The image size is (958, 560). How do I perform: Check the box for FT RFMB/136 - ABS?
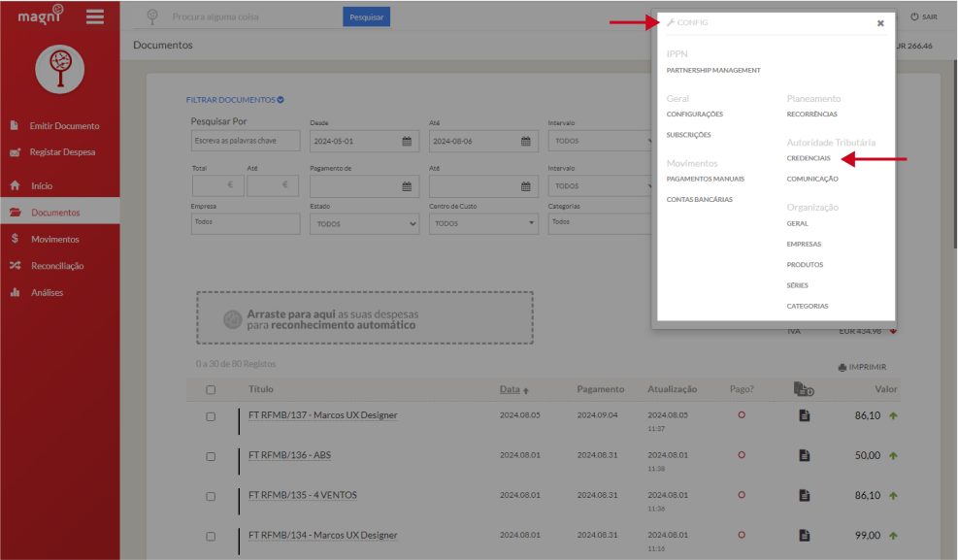(x=211, y=456)
